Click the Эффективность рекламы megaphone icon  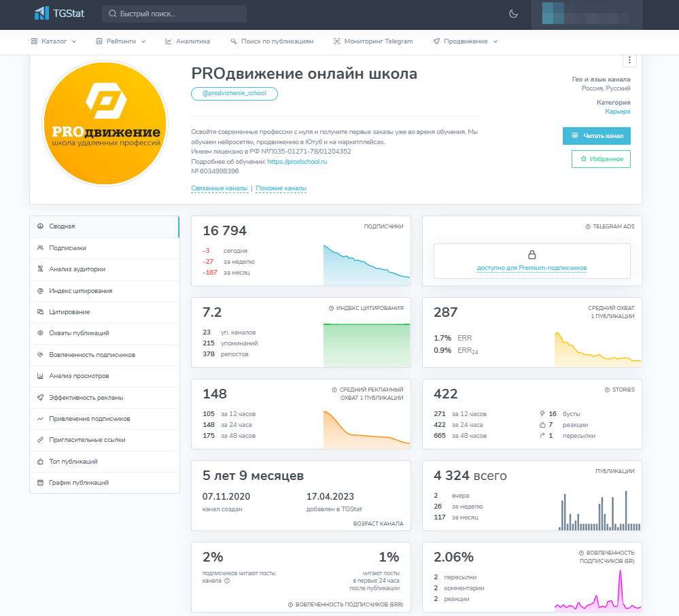coord(40,398)
